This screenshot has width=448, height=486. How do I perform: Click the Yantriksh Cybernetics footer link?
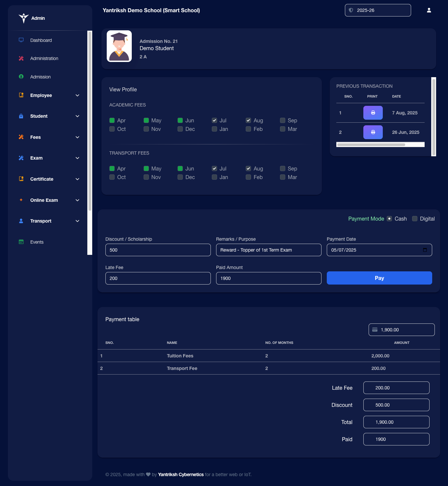coord(181,474)
